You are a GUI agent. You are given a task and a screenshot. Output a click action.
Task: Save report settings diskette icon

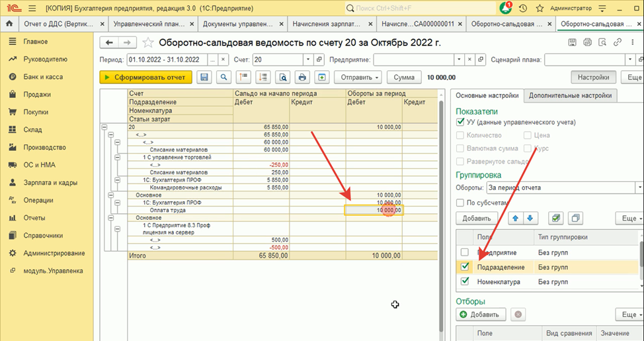204,77
